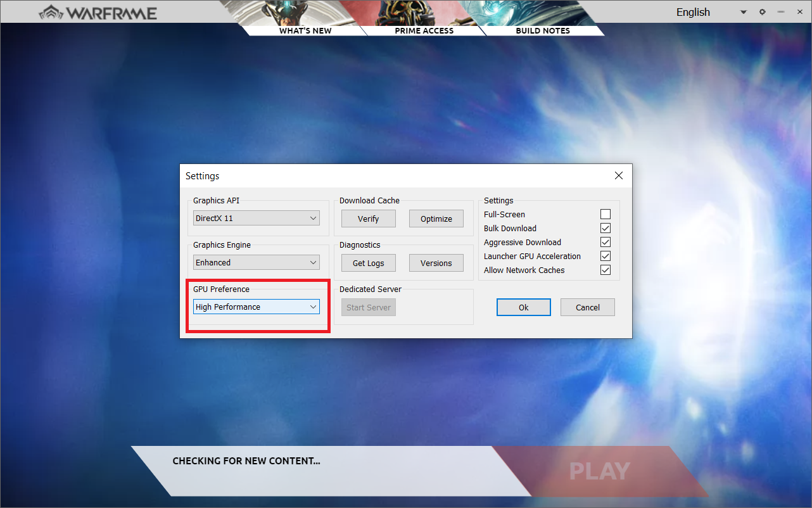Open the English language selector
812x508 pixels.
point(711,12)
